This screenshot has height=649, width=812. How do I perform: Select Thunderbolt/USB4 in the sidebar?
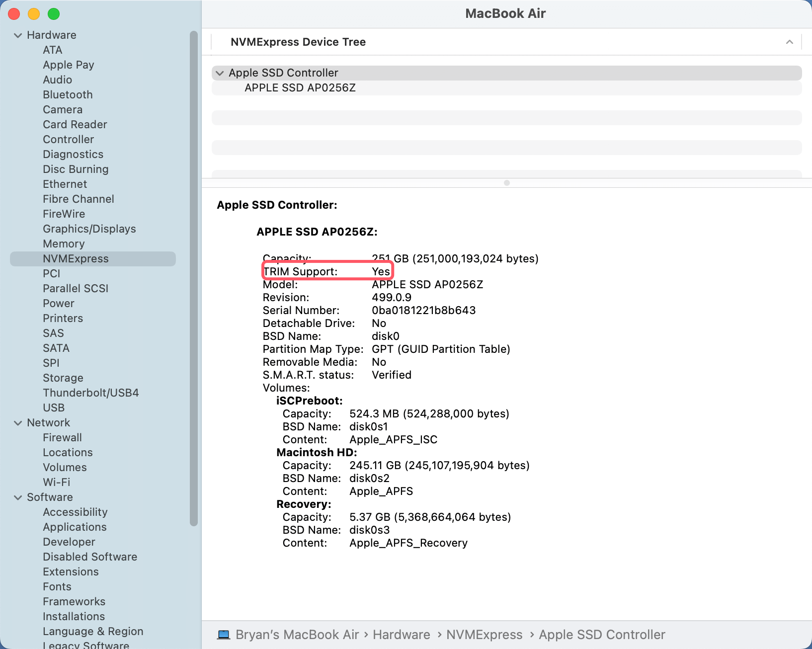[90, 393]
